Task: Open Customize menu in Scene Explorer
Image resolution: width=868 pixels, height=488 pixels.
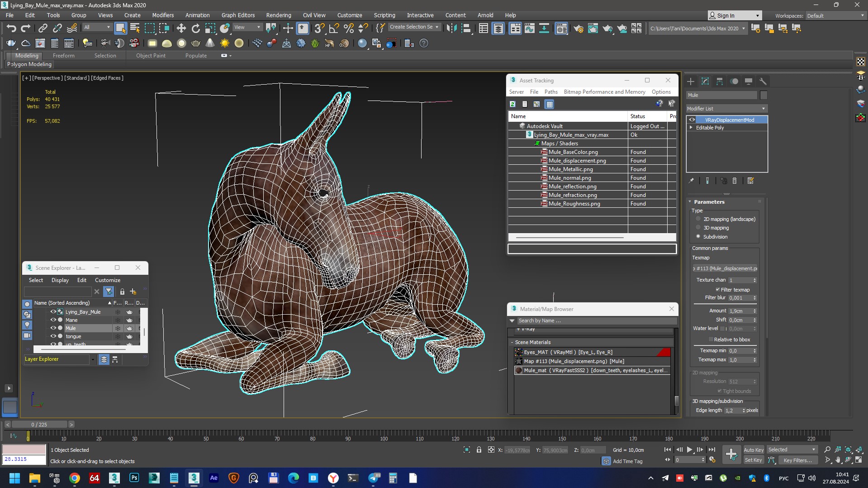Action: (x=108, y=280)
